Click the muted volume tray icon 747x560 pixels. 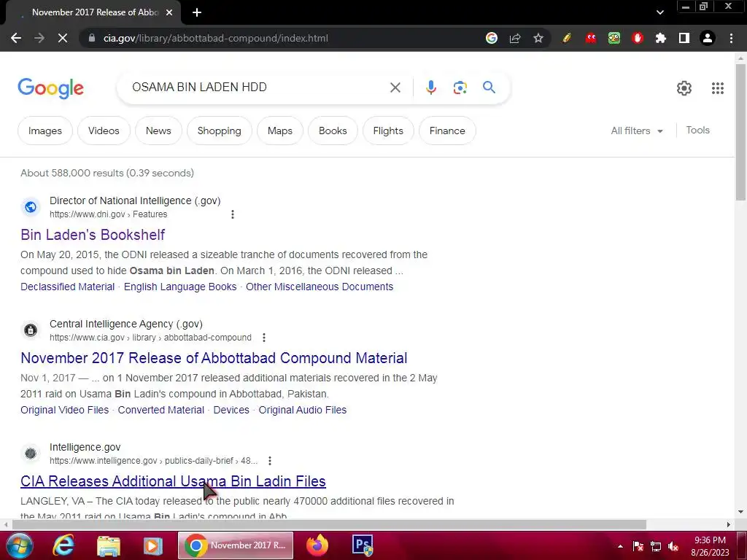pos(673,547)
